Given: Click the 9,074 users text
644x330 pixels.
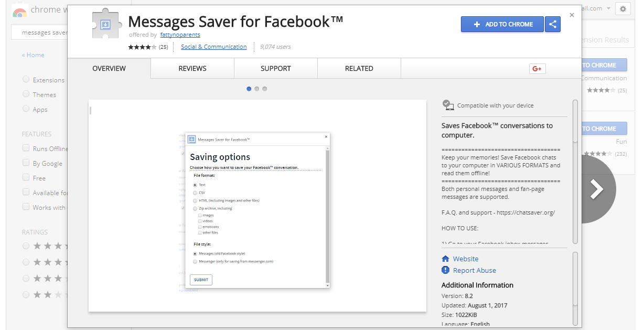Looking at the screenshot, I should (x=275, y=47).
